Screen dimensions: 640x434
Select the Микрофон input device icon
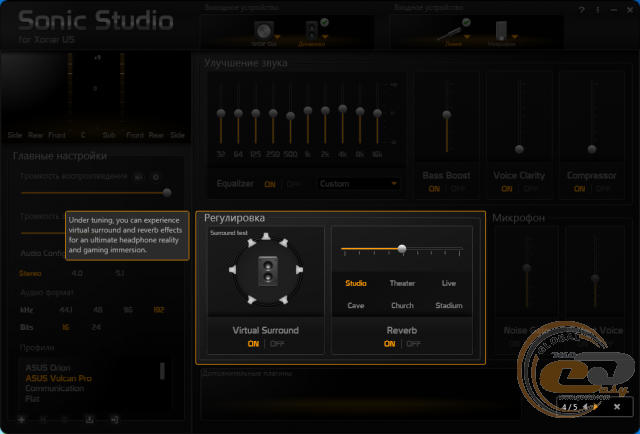501,31
